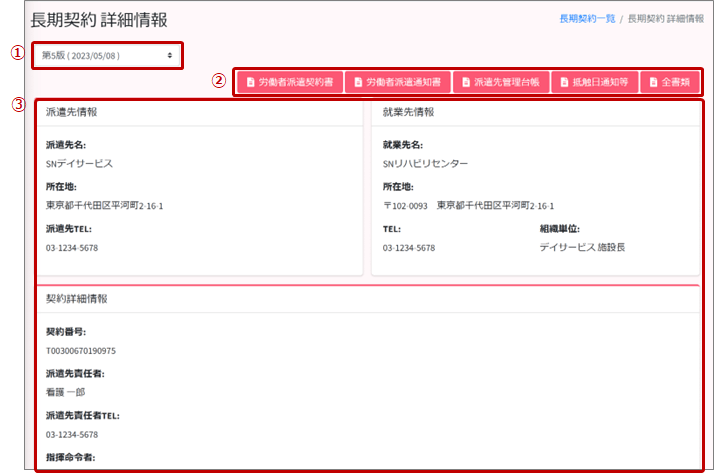
Task: Click the 就業先名 value SNリハビリセンター
Action: 425,163
